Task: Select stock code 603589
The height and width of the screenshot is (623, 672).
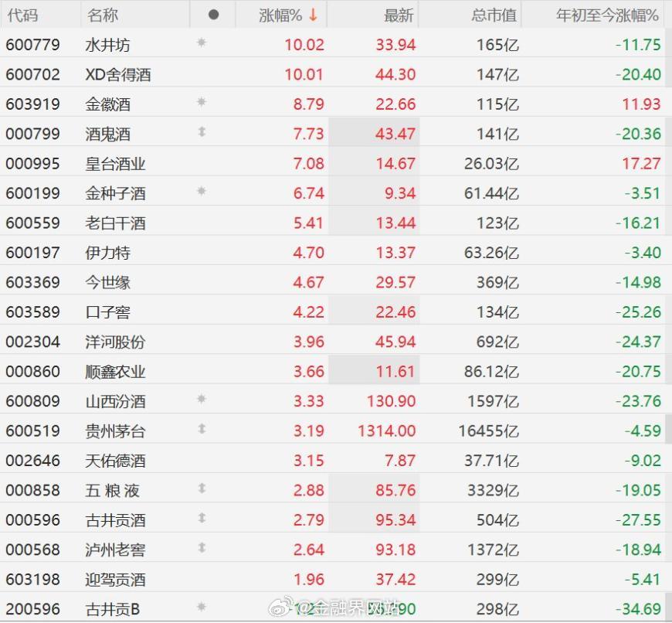Action: click(x=33, y=312)
